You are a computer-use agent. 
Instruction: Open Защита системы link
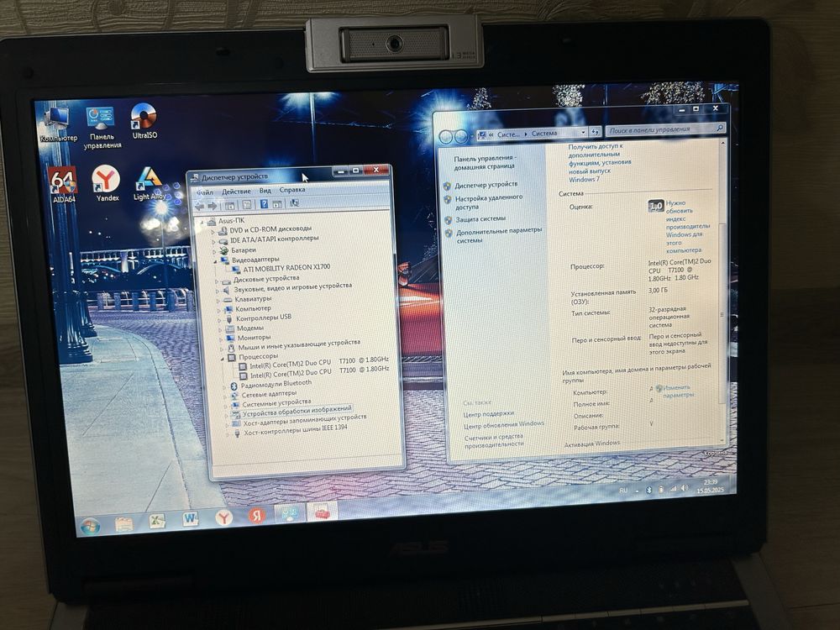point(480,219)
